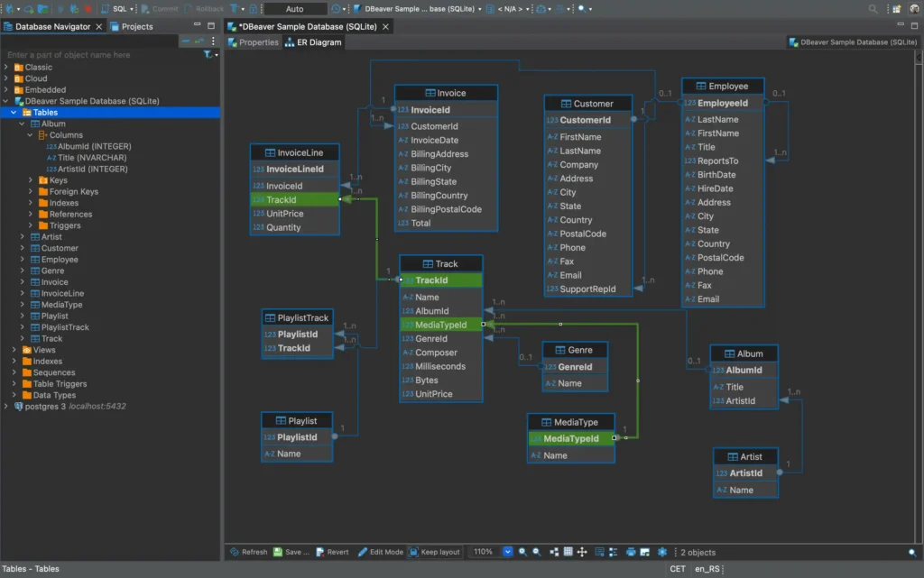Toggle the grid display in the diagram
924x578 pixels.
570,552
